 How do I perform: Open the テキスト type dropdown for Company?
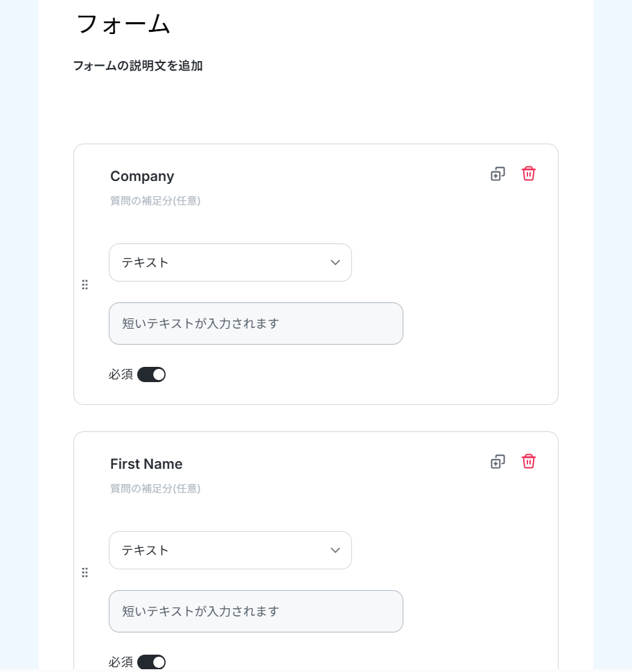[230, 263]
